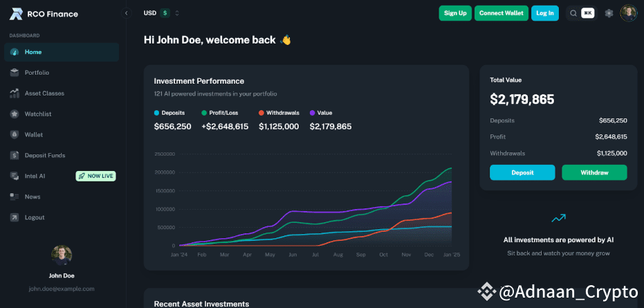Open the Watchlist star icon

coord(15,114)
